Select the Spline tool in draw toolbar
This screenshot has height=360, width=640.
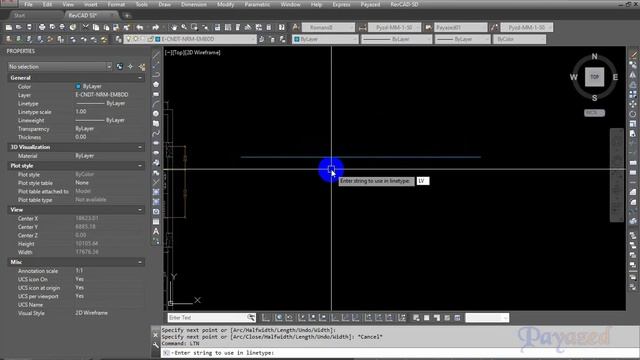click(156, 133)
